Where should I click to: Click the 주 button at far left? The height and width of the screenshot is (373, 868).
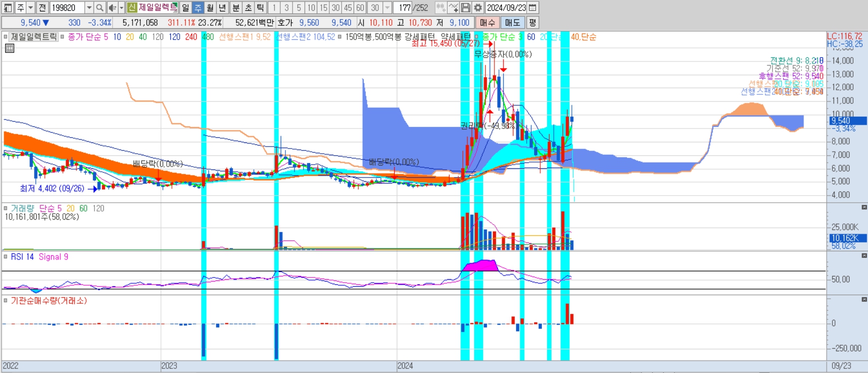(20, 8)
